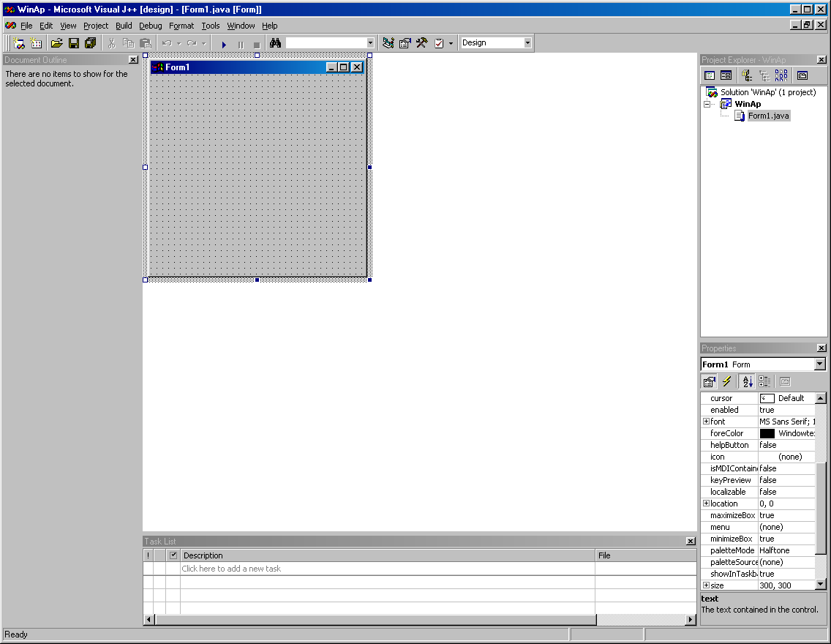Show the Events lightning bolt in Properties

coord(726,381)
